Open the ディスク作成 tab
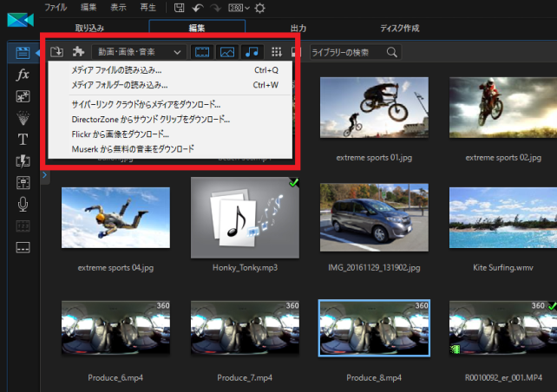The width and height of the screenshot is (557, 392). click(399, 29)
